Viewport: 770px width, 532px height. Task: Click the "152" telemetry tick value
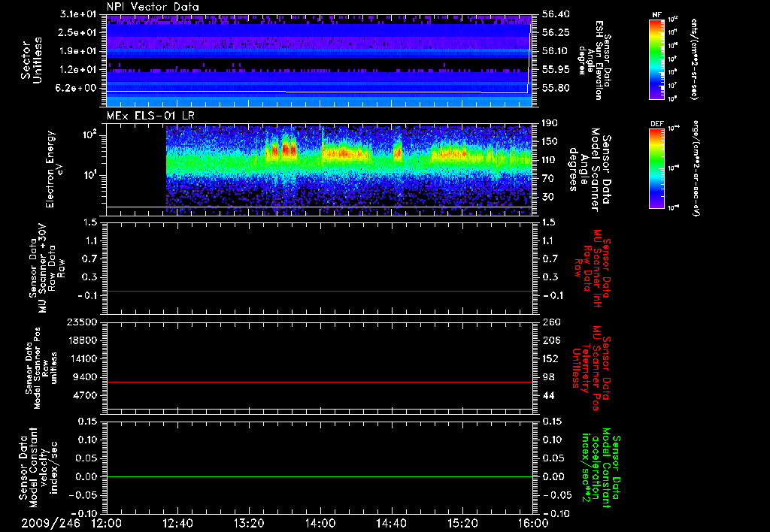(x=550, y=358)
